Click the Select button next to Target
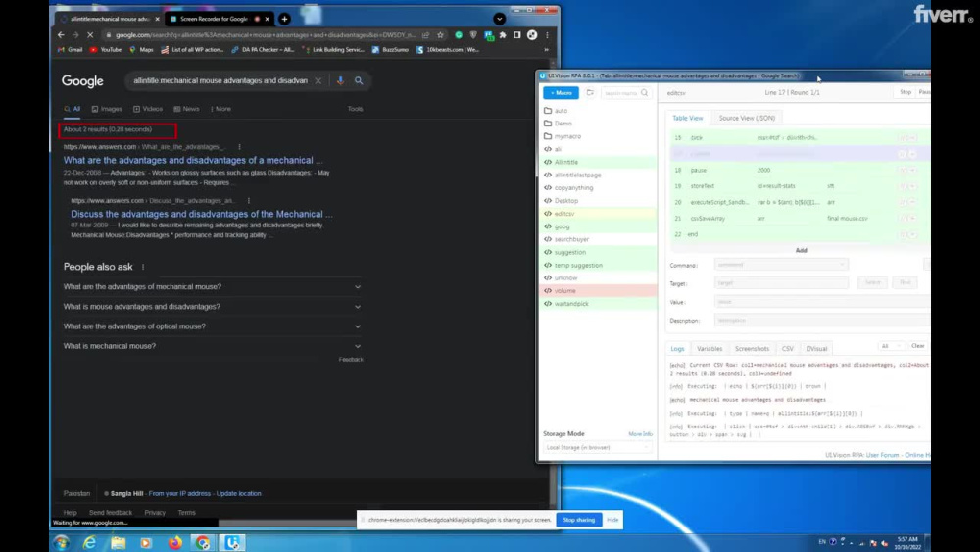This screenshot has width=980, height=552. tap(872, 282)
